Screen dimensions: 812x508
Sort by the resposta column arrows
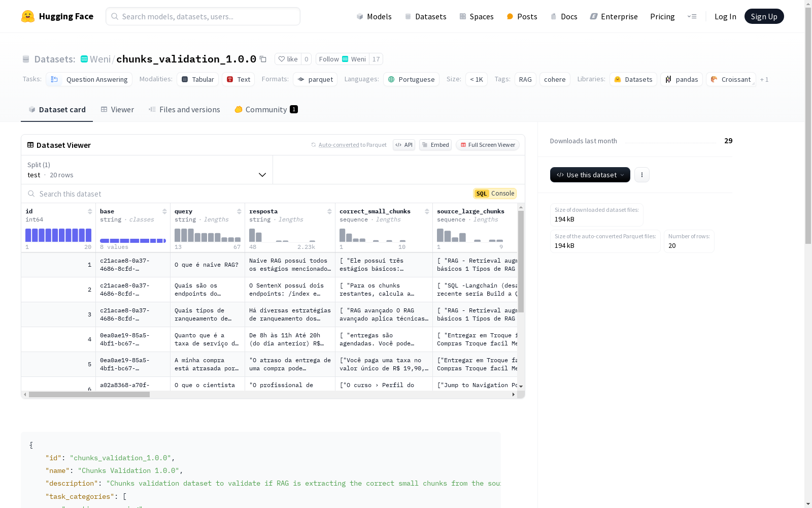(329, 211)
